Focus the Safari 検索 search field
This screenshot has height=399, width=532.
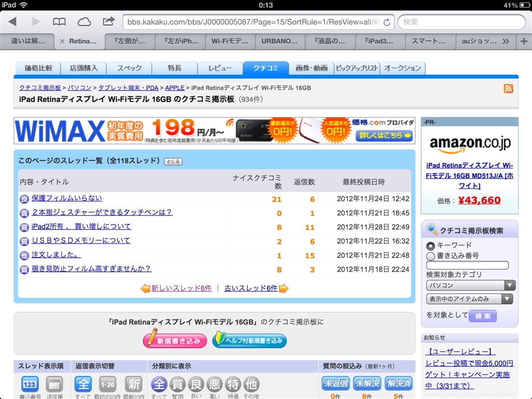461,22
